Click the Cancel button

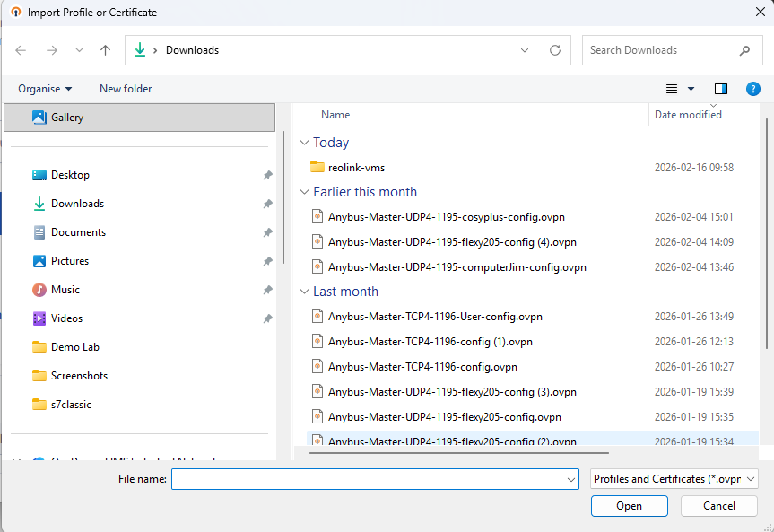coord(718,506)
